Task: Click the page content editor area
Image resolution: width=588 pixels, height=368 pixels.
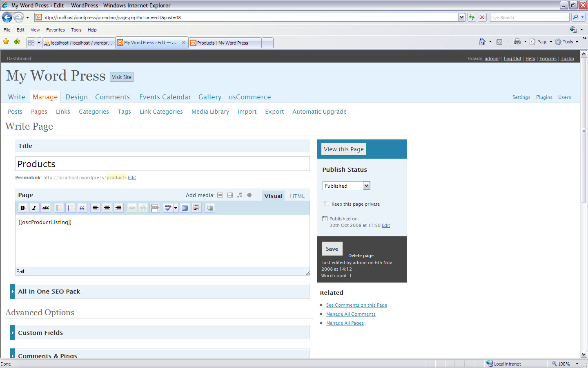Action: (163, 241)
